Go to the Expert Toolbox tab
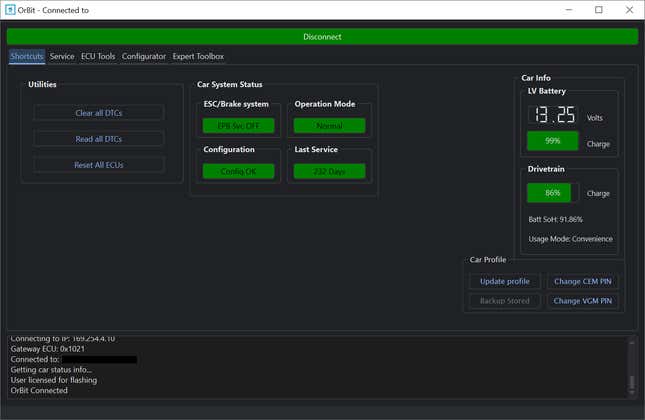 pyautogui.click(x=198, y=57)
